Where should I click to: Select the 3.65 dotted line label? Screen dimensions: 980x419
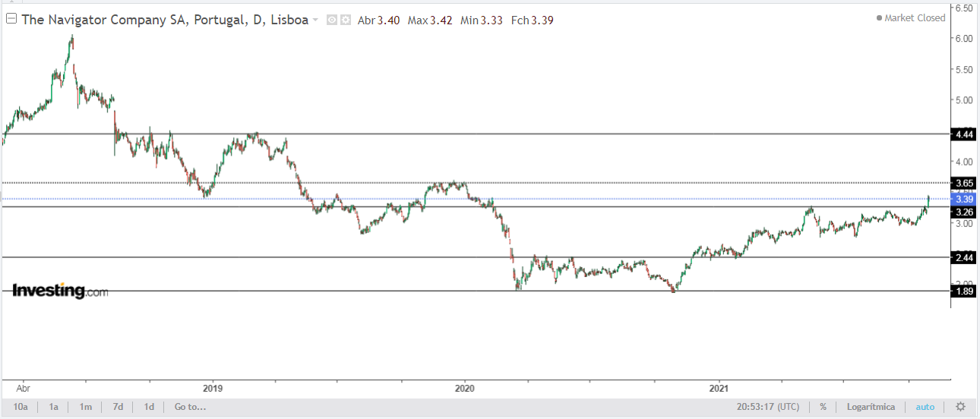click(963, 183)
